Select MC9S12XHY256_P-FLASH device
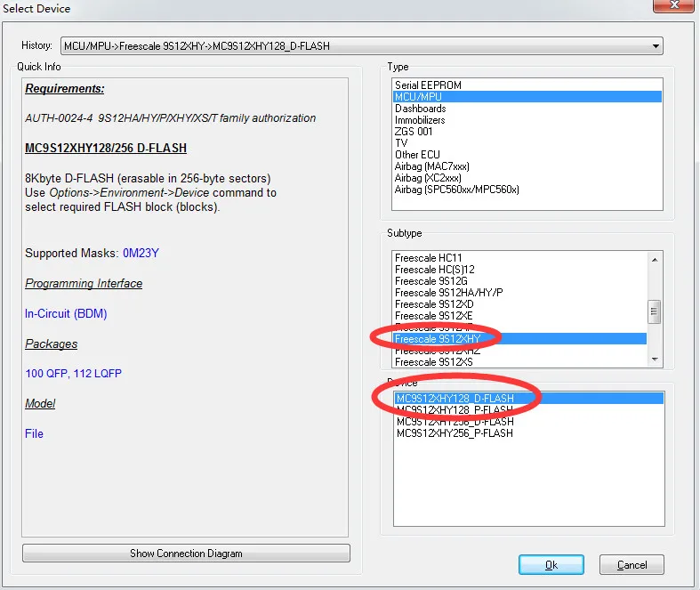Image resolution: width=700 pixels, height=590 pixels. point(529,433)
